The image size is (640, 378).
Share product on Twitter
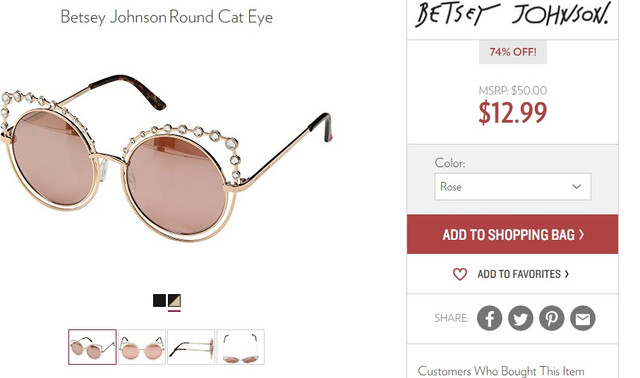click(x=520, y=318)
